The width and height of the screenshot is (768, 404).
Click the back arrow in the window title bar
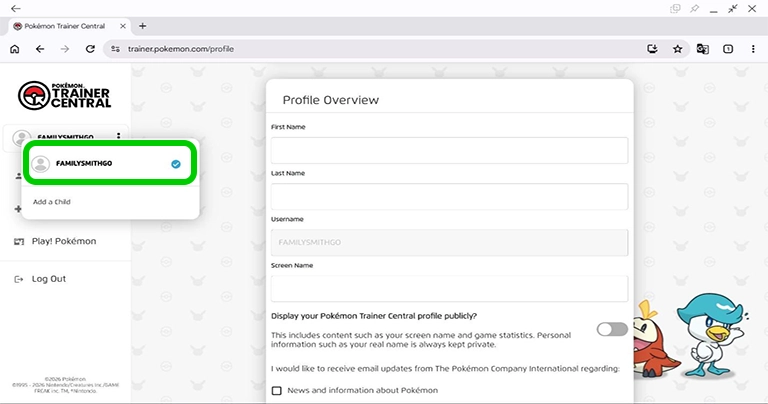(16, 8)
